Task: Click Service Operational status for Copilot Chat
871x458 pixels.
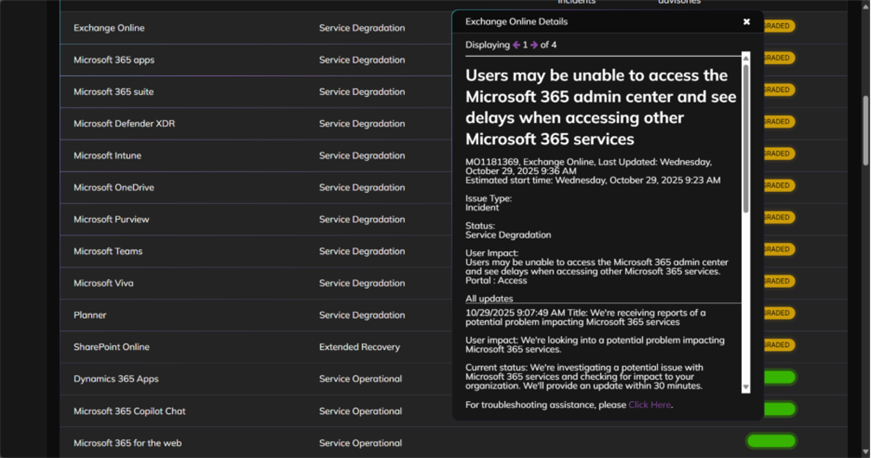Action: click(361, 411)
